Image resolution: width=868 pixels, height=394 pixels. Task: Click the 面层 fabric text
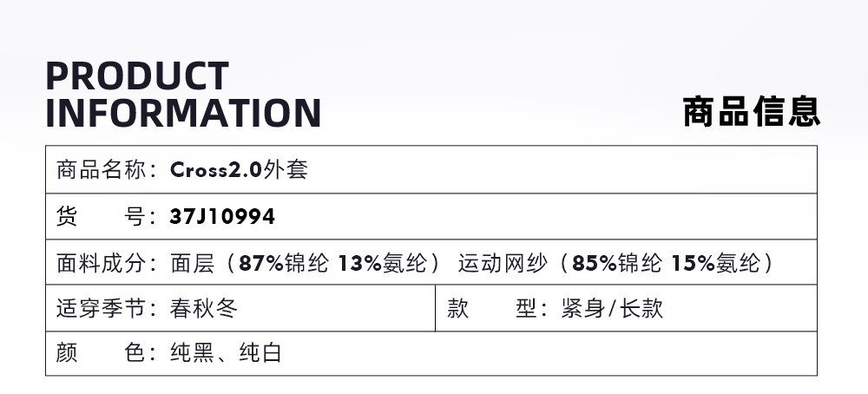point(191,263)
